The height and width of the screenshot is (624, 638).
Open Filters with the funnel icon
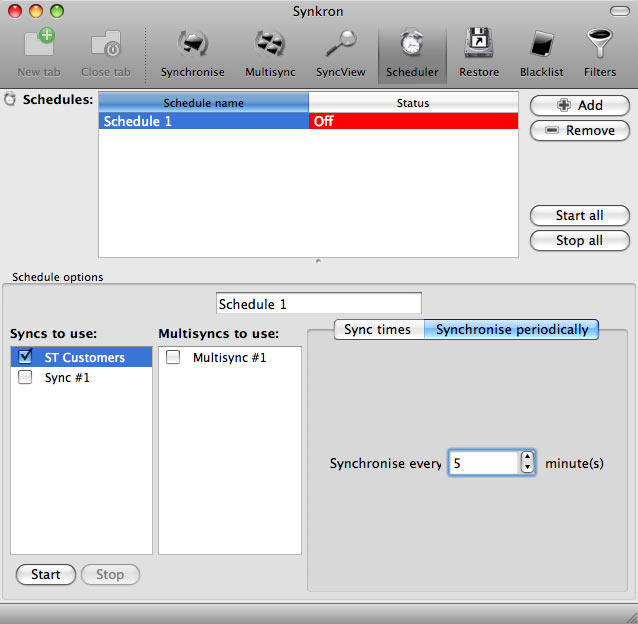(x=600, y=53)
